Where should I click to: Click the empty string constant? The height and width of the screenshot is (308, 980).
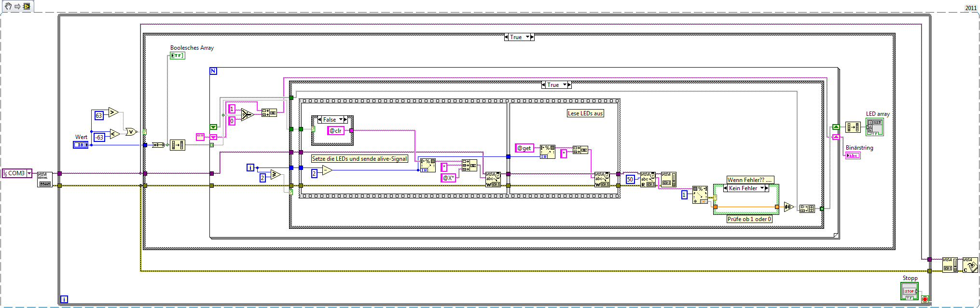tap(200, 137)
